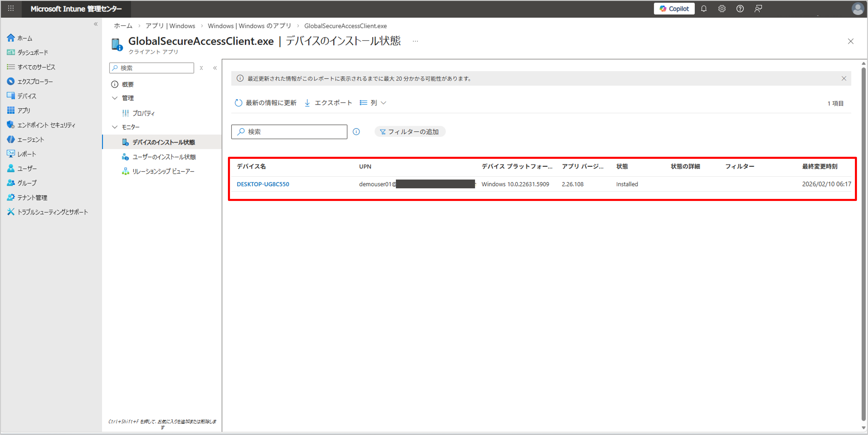Open the feedback person icon
Image resolution: width=868 pixels, height=435 pixels.
[x=758, y=9]
